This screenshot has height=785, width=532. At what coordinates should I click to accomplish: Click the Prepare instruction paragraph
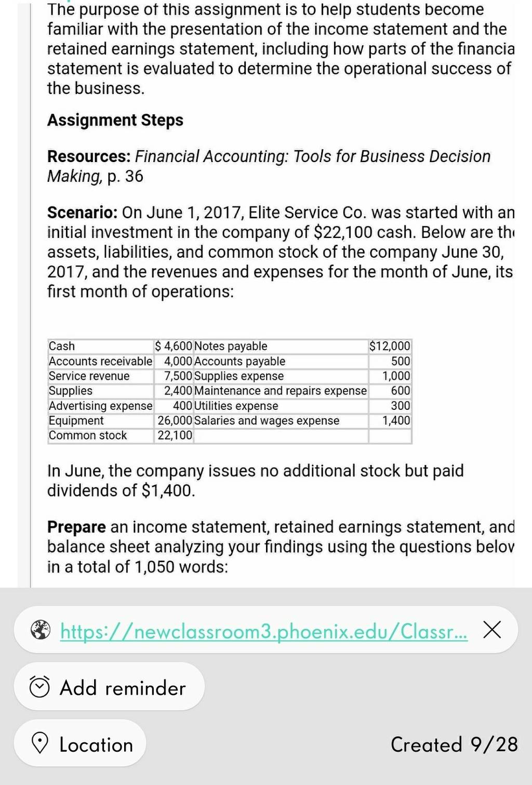pos(281,547)
